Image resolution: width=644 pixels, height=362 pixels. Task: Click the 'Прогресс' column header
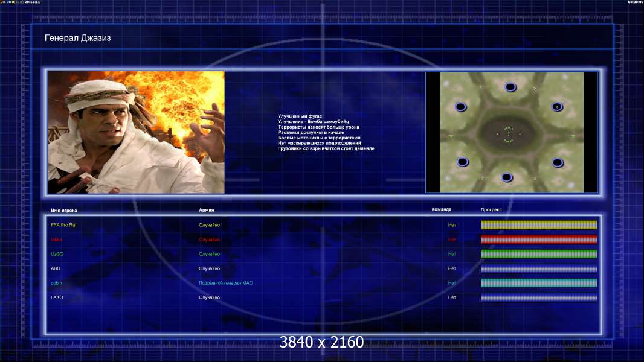coord(491,210)
